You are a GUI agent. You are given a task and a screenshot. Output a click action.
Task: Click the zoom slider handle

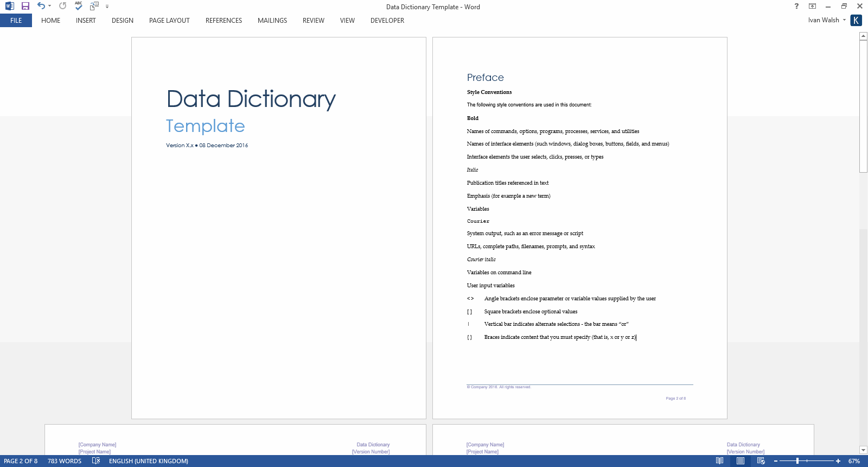point(797,461)
